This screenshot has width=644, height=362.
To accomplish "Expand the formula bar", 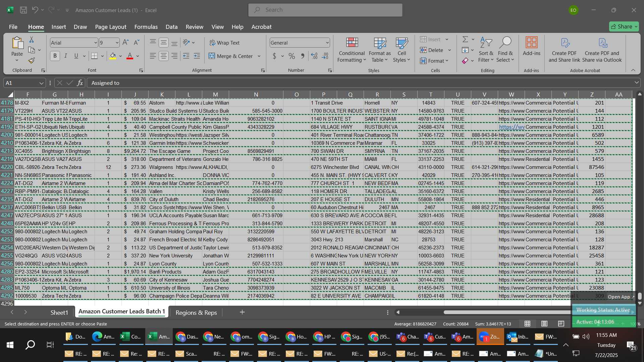I will pos(636,83).
